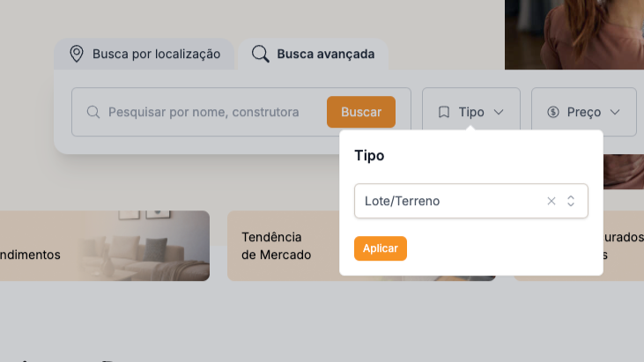Click the Buscar button
Screen dimensions: 644x362
tap(361, 112)
